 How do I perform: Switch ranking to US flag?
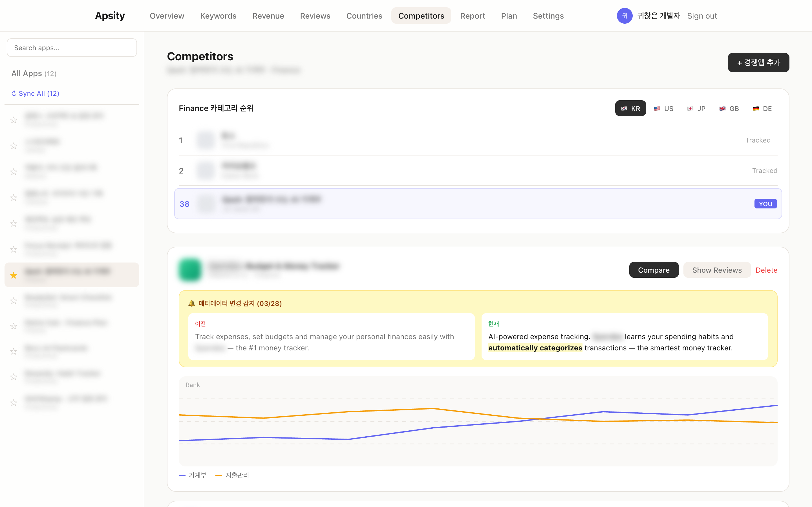[x=663, y=108]
